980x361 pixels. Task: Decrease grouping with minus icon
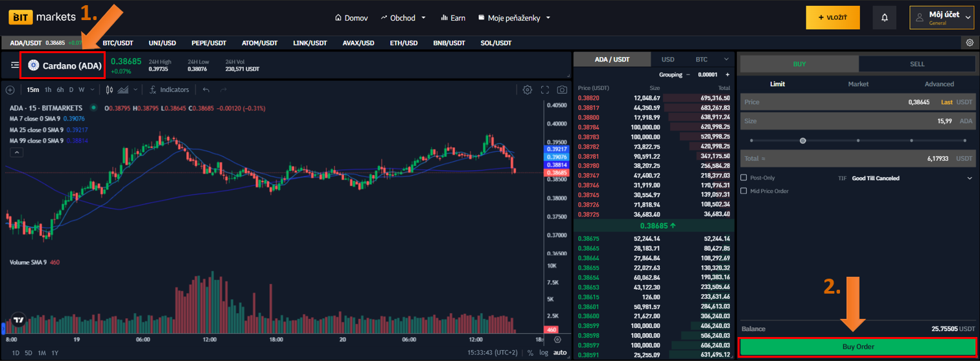coord(688,75)
